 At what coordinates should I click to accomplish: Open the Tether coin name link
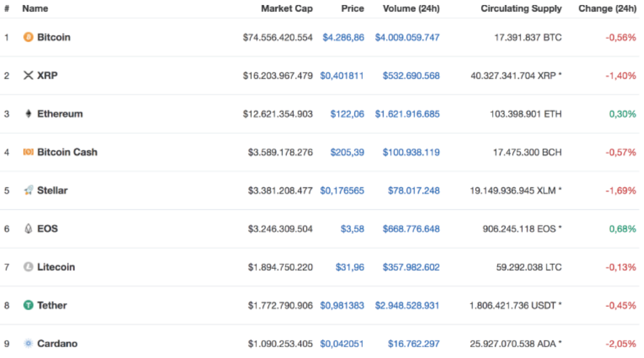pyautogui.click(x=52, y=305)
